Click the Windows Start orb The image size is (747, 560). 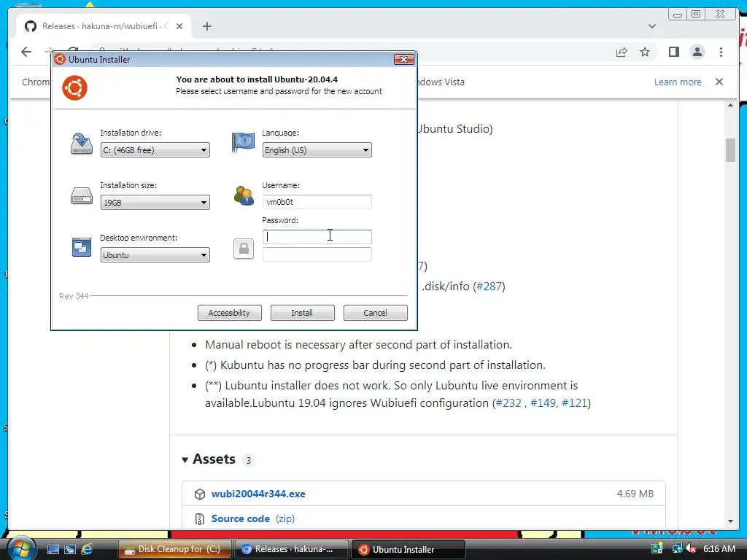coord(21,548)
